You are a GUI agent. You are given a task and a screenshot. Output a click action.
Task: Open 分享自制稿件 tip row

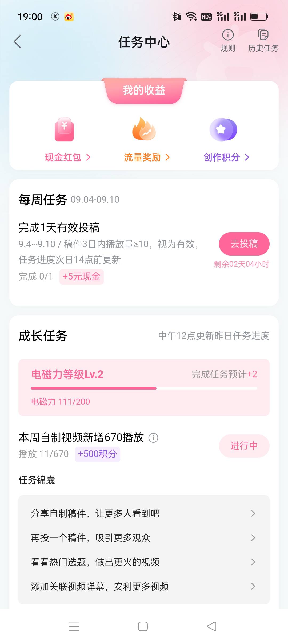click(144, 513)
